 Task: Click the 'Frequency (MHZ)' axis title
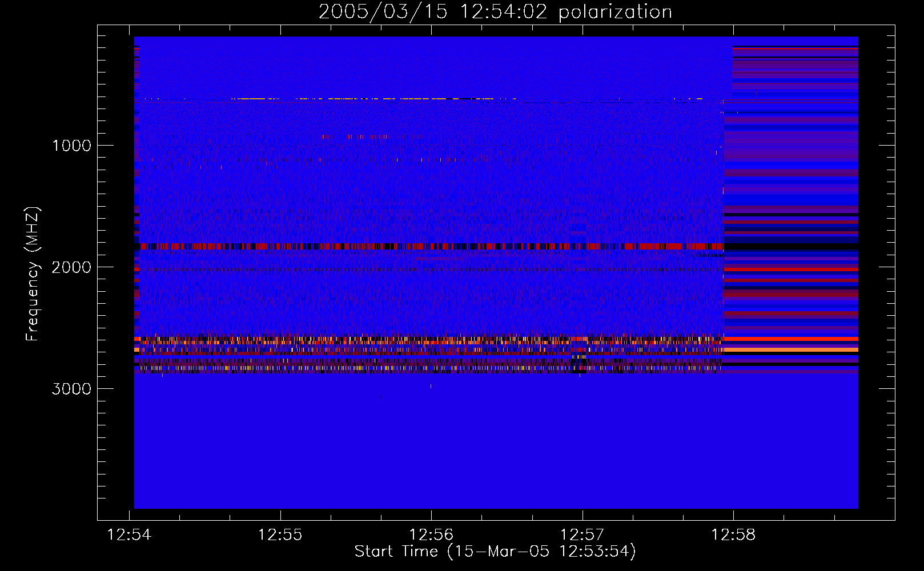click(x=33, y=274)
